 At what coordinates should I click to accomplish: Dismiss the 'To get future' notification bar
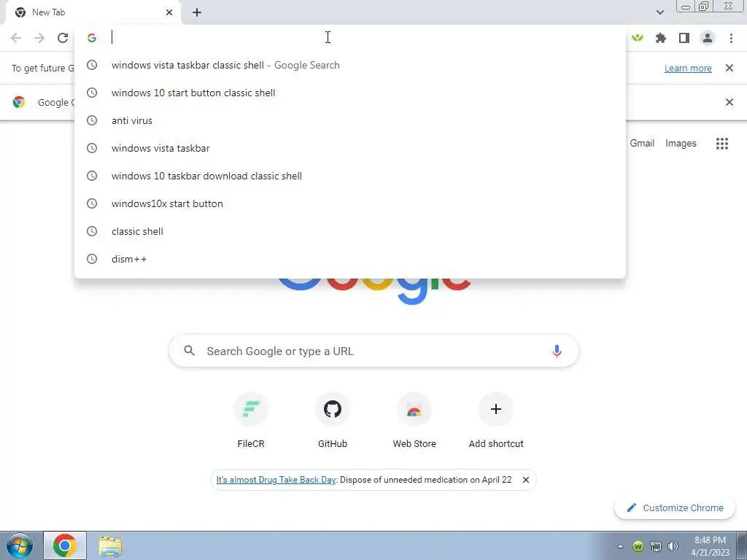729,68
